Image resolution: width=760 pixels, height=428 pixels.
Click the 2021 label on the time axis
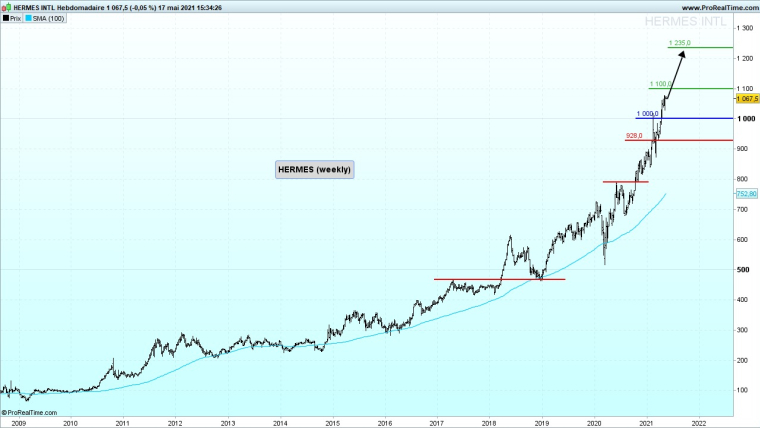(646, 423)
